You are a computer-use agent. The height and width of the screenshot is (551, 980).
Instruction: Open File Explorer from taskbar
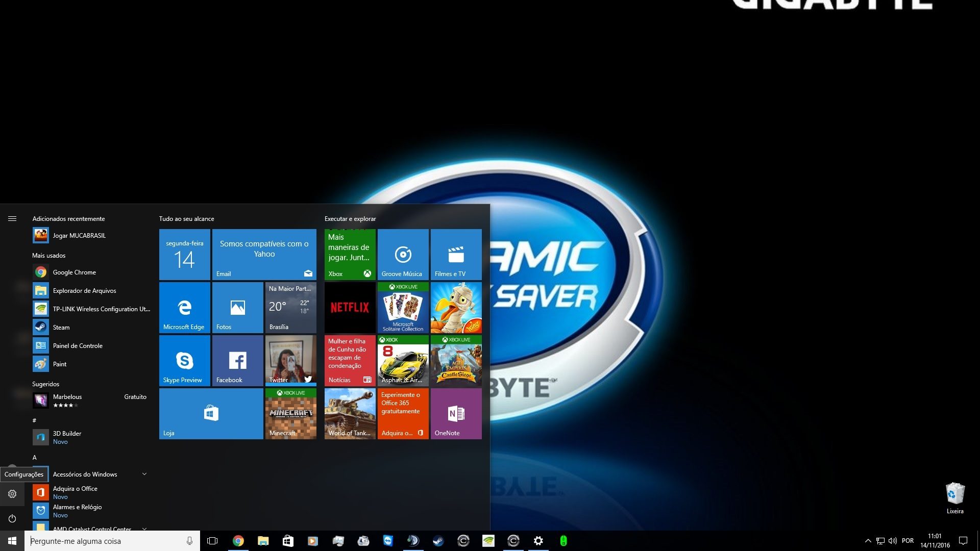tap(263, 541)
